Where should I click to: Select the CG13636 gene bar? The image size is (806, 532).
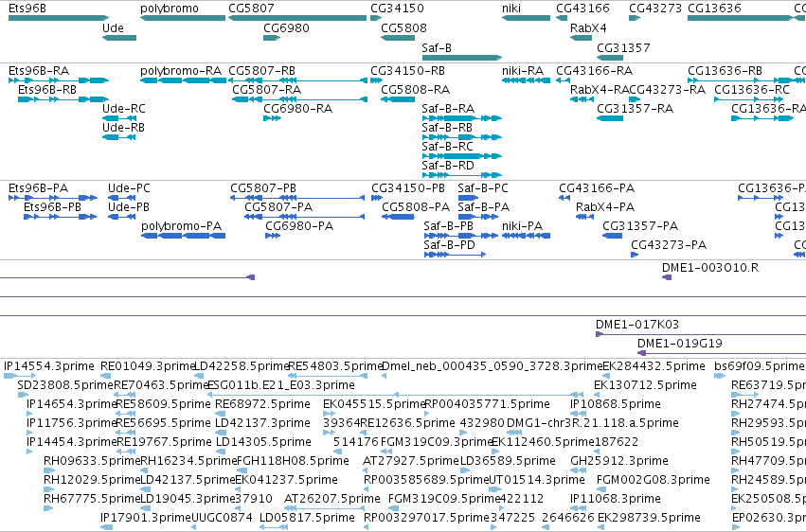pyautogui.click(x=741, y=18)
